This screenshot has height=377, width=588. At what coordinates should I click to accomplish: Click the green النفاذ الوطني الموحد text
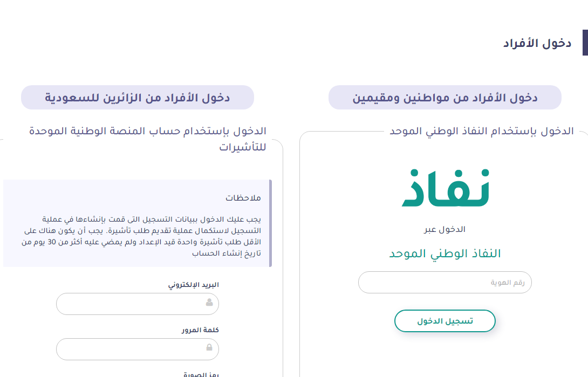[x=445, y=253]
